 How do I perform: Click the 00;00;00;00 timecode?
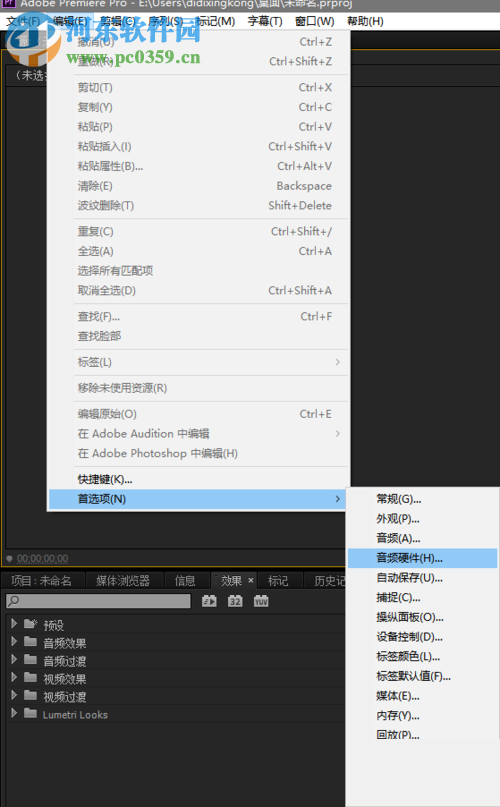click(x=42, y=558)
